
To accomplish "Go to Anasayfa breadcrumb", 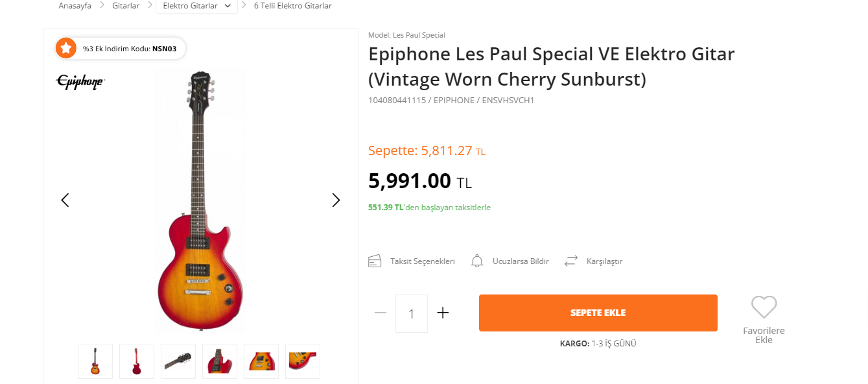I will (75, 6).
